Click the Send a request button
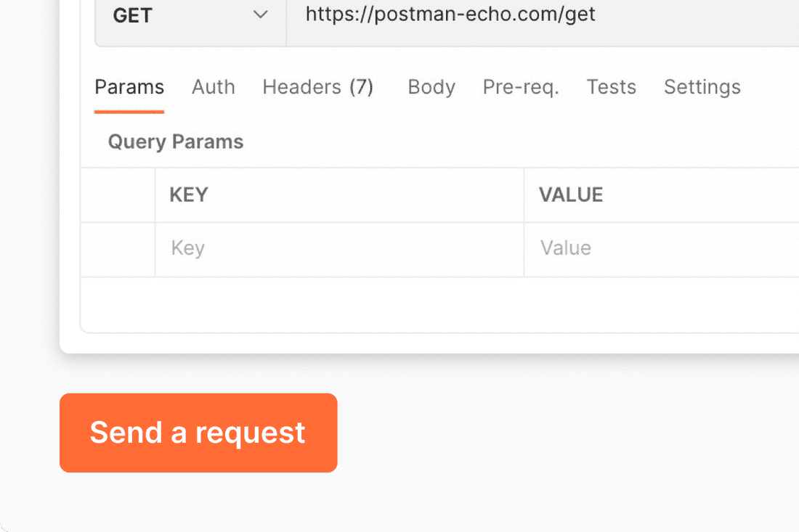This screenshot has width=799, height=532. pos(198,433)
